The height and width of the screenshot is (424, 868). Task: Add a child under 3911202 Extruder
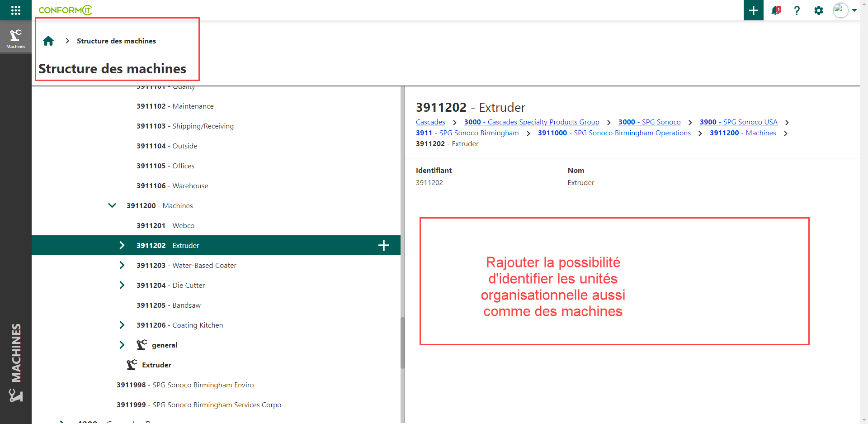pyautogui.click(x=384, y=245)
